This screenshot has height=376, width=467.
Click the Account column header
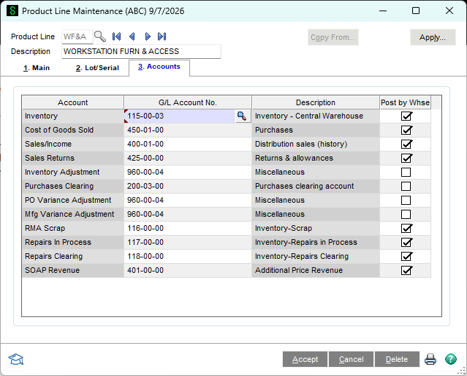coord(73,102)
